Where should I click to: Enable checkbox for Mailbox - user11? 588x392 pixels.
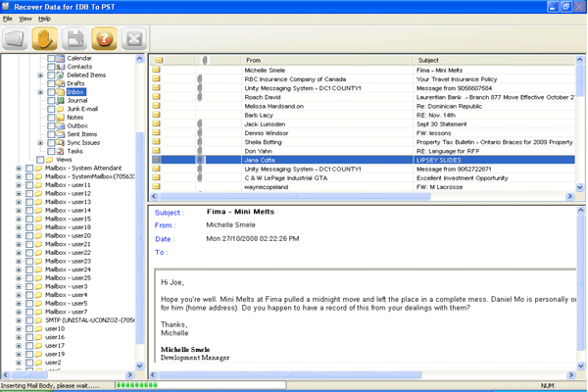[x=28, y=185]
